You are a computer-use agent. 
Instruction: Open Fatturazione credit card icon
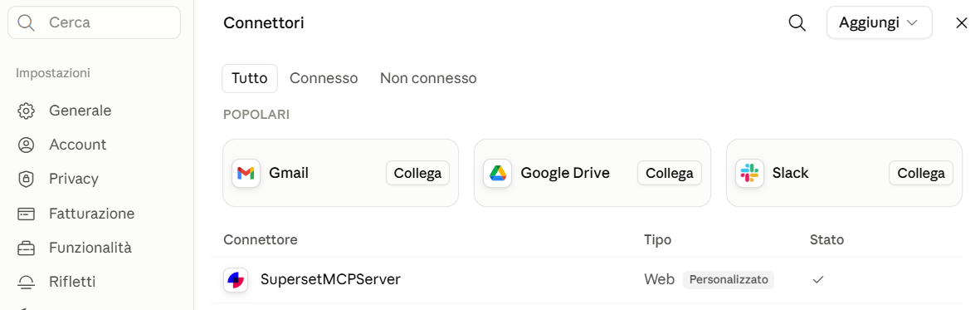26,214
